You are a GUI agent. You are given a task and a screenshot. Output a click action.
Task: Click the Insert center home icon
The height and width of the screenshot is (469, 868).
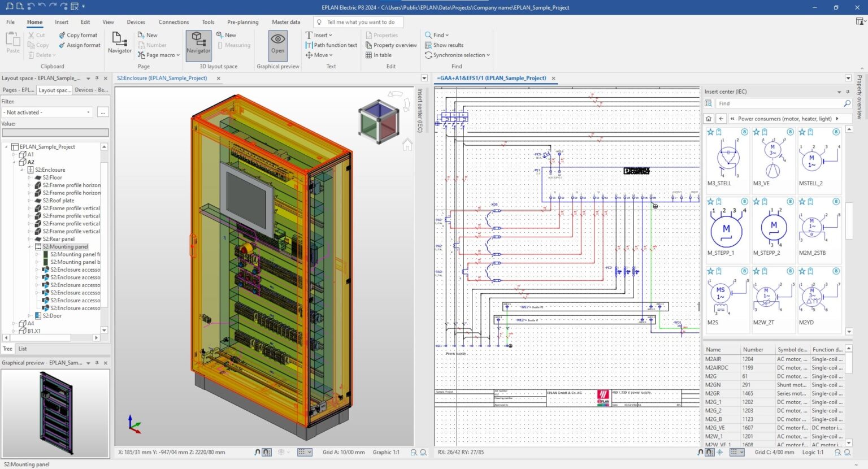[709, 119]
